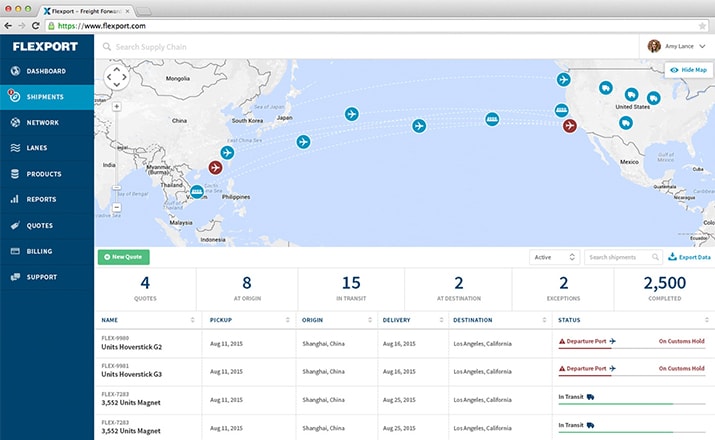This screenshot has width=715, height=440.
Task: Filter by 2 At Destination
Action: point(458,289)
